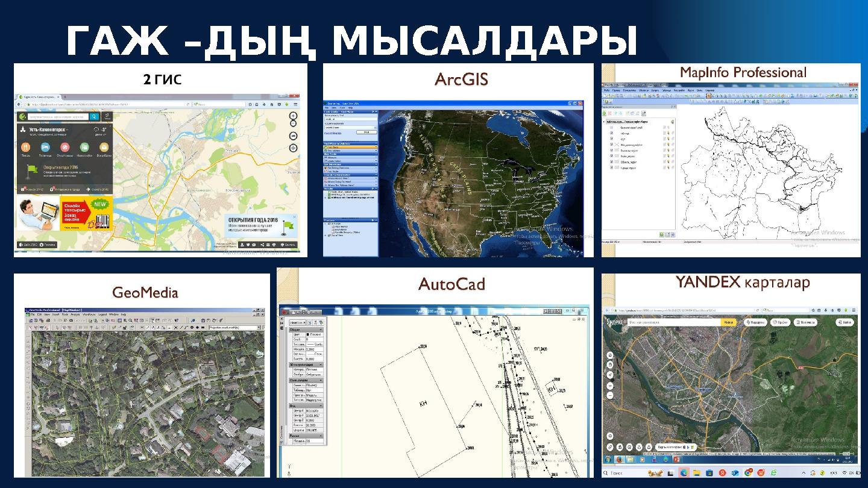Click the 2GIS search text field
Image resolution: width=868 pixels, height=488 pixels.
click(58, 117)
